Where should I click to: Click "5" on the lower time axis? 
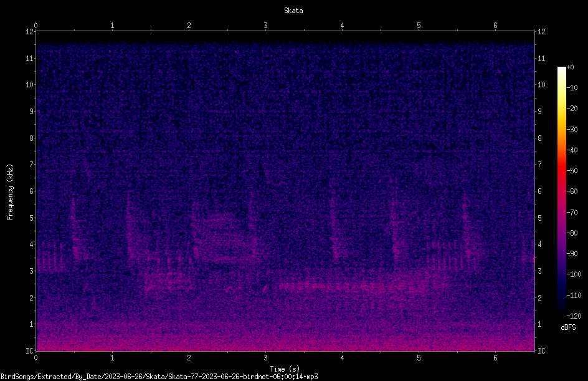point(419,358)
